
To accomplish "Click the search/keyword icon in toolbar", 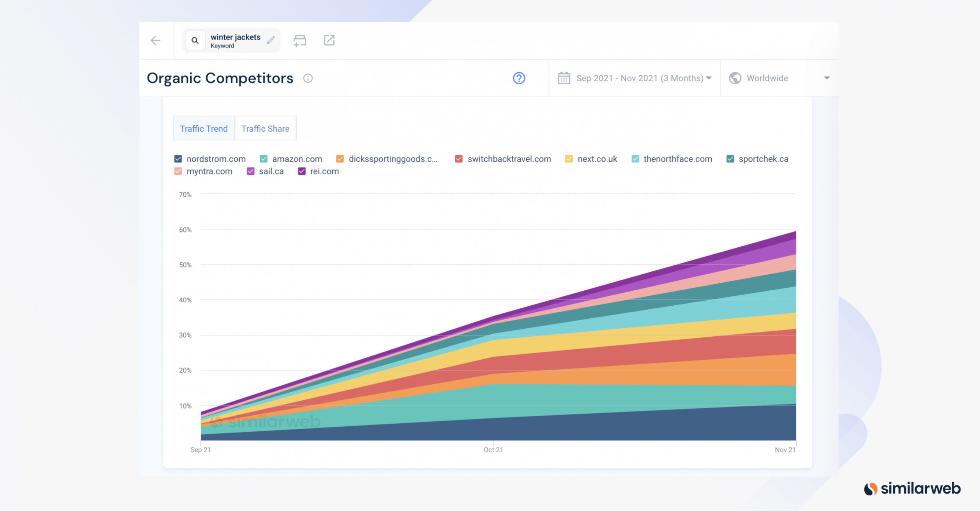I will [x=195, y=40].
